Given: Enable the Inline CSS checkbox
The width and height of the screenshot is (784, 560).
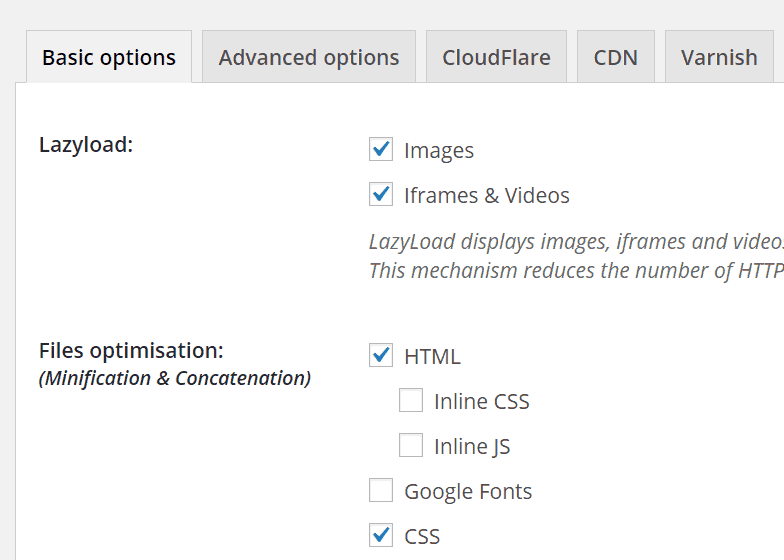Looking at the screenshot, I should pos(411,401).
